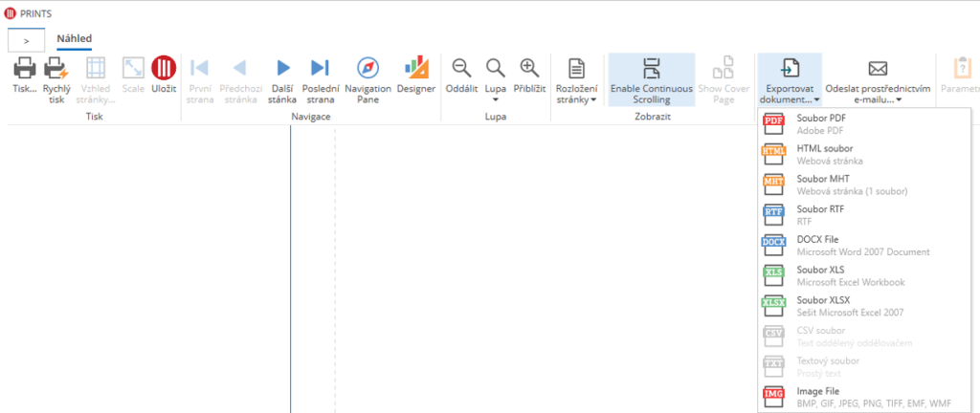
Task: Open the Lupa zoom dropdown
Action: [x=495, y=76]
